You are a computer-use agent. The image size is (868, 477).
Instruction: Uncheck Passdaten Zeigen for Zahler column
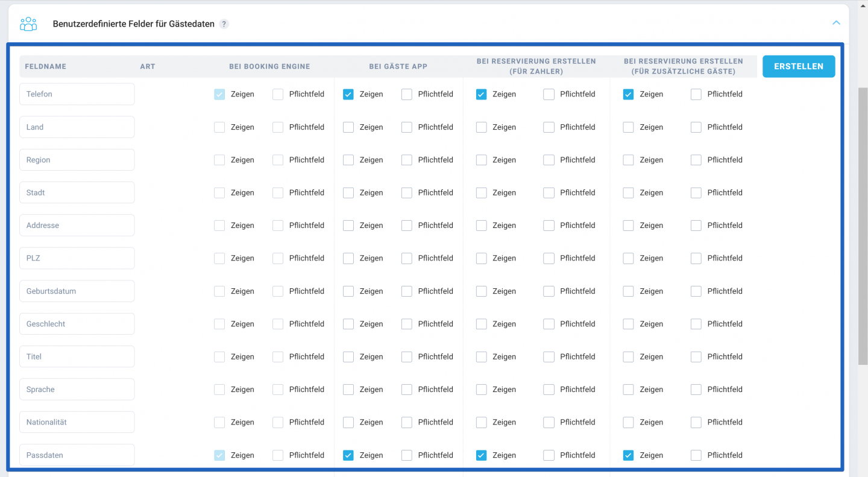point(481,455)
